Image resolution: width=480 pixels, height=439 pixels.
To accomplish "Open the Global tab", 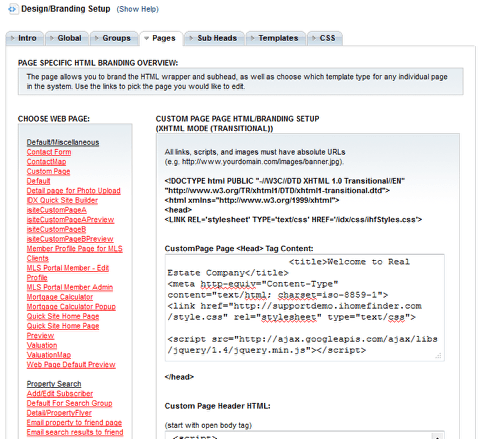I will (x=67, y=38).
